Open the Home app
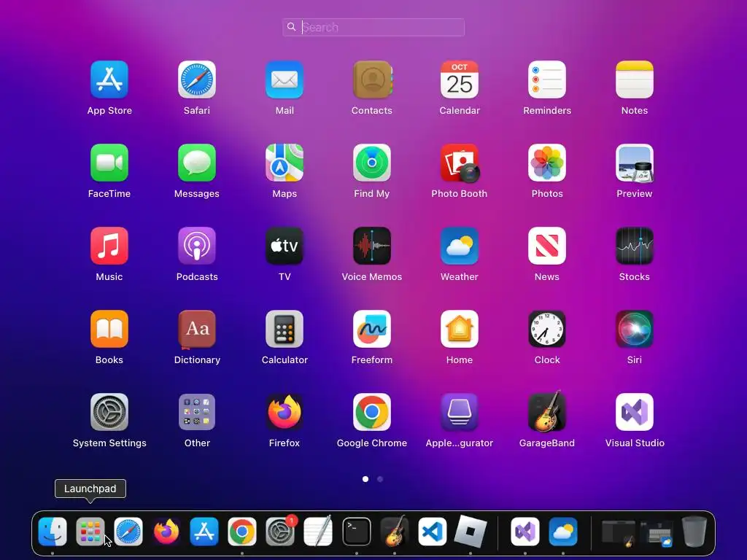The image size is (747, 560). coord(460,329)
